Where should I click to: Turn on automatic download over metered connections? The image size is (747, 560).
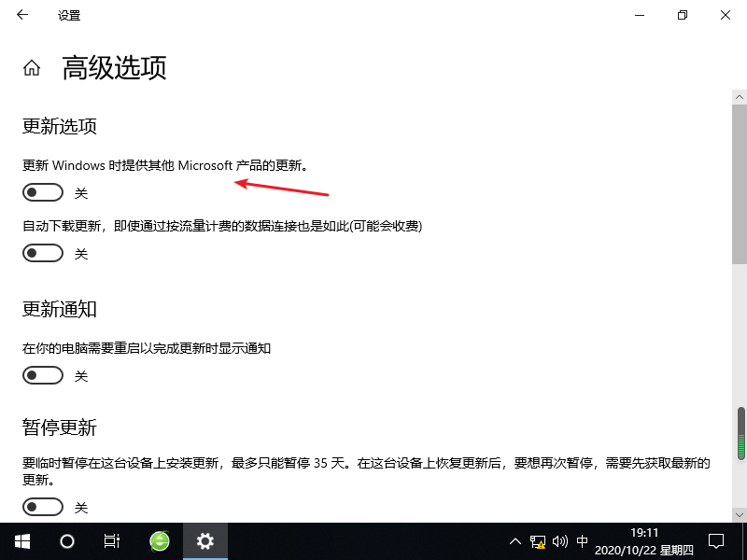click(x=42, y=252)
